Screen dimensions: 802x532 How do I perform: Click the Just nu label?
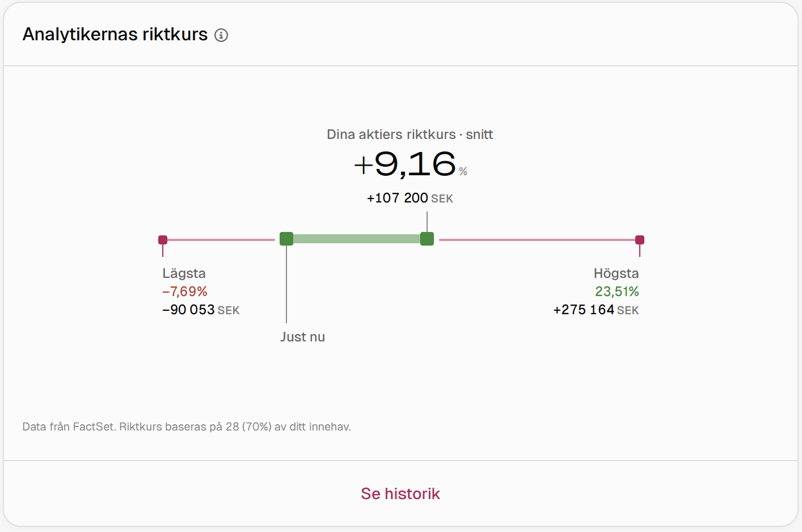pyautogui.click(x=302, y=337)
